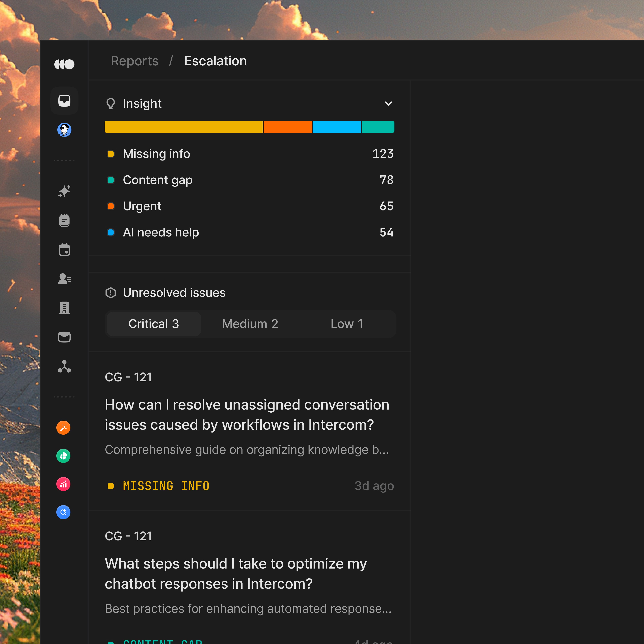644x644 pixels.
Task: Switch to the Low 1 tab
Action: coord(347,324)
